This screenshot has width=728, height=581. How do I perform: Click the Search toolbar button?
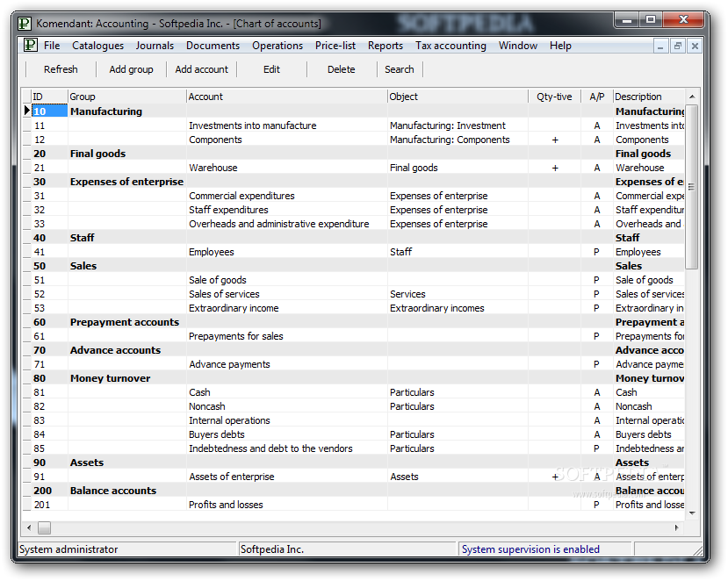point(400,69)
